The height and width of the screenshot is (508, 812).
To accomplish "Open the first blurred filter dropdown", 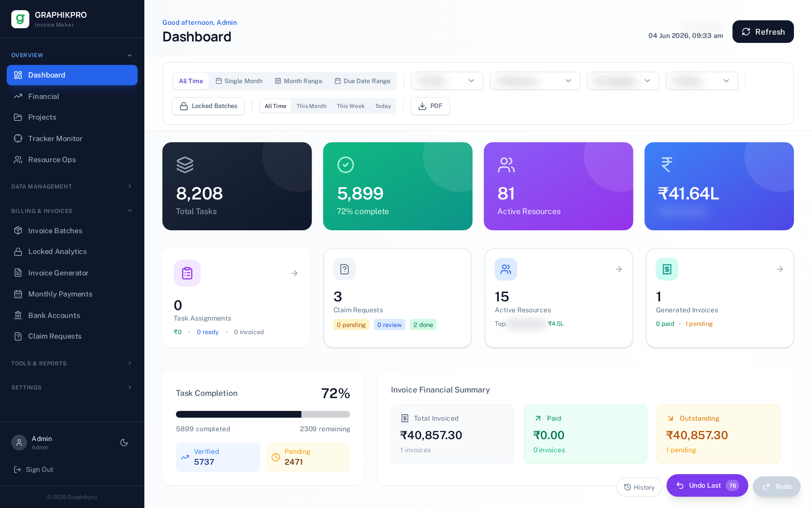I will tap(447, 81).
